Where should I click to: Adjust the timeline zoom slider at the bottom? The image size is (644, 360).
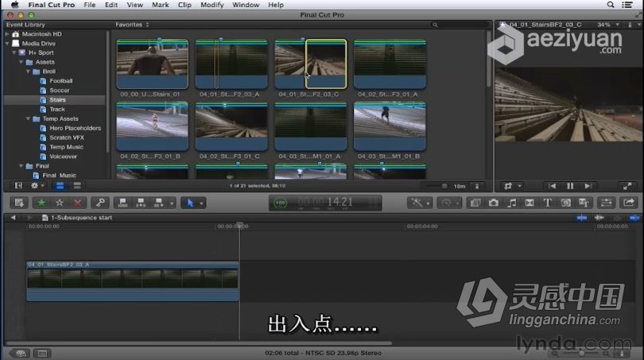(x=581, y=353)
